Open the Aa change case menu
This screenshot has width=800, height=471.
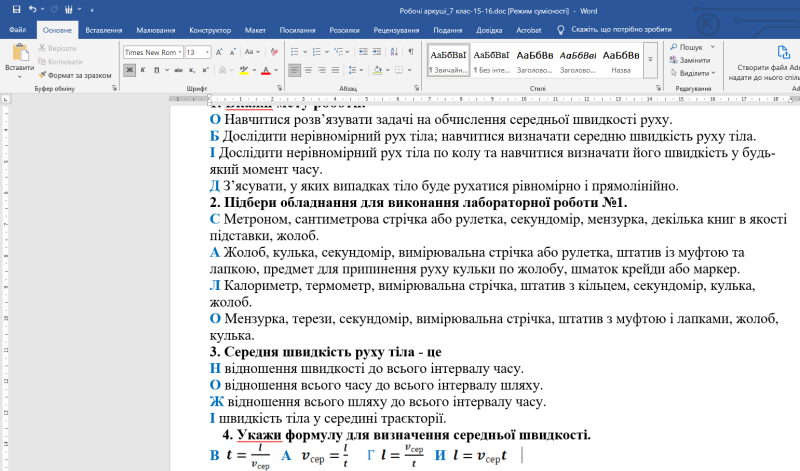(x=252, y=52)
